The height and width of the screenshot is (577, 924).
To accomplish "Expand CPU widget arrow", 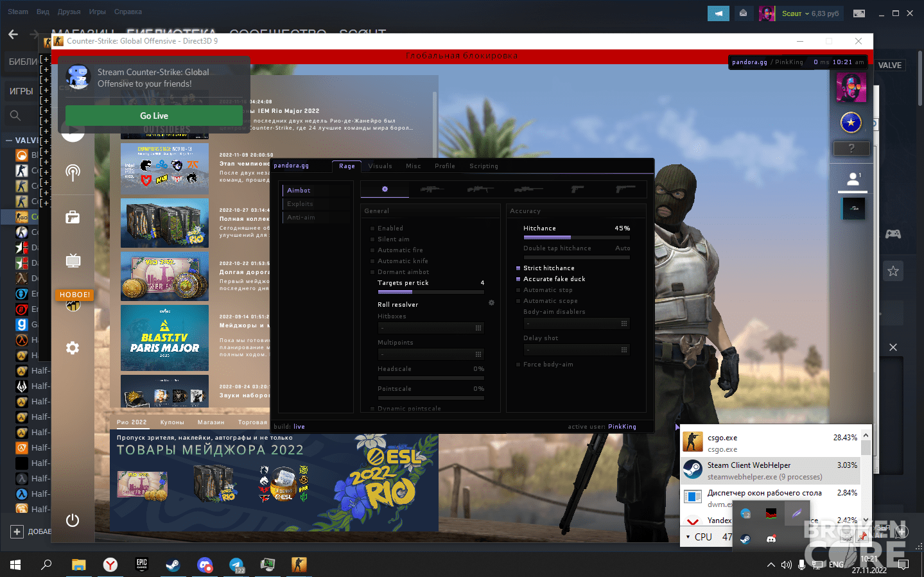I will click(x=688, y=537).
